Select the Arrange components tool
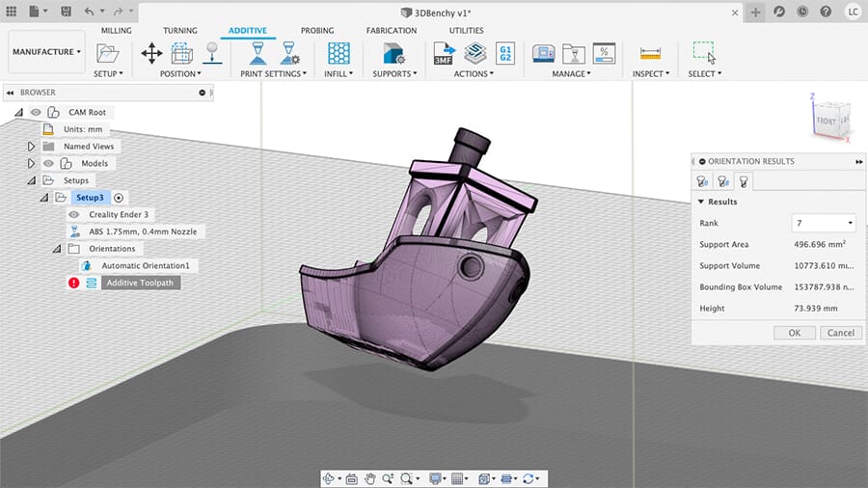Screen dimensions: 868x488 [181, 54]
